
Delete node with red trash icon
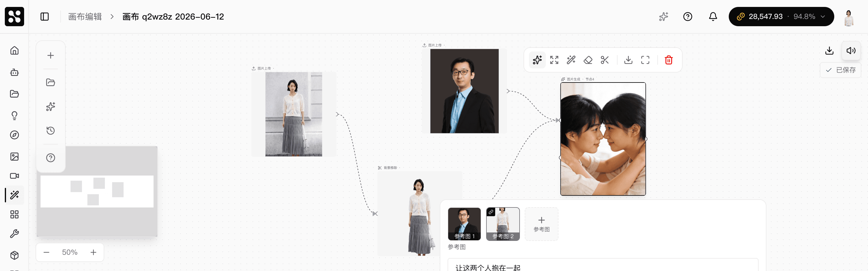coord(668,60)
